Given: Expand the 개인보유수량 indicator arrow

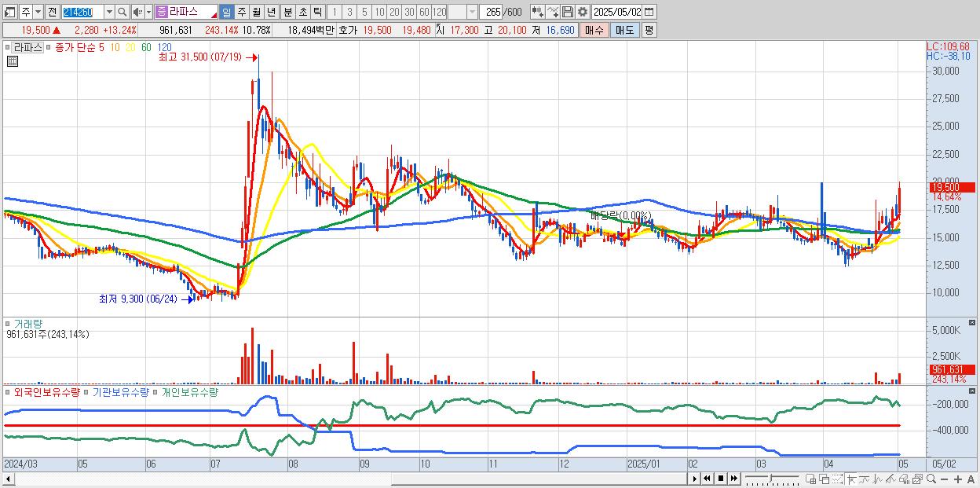Looking at the screenshot, I should pyautogui.click(x=156, y=391).
